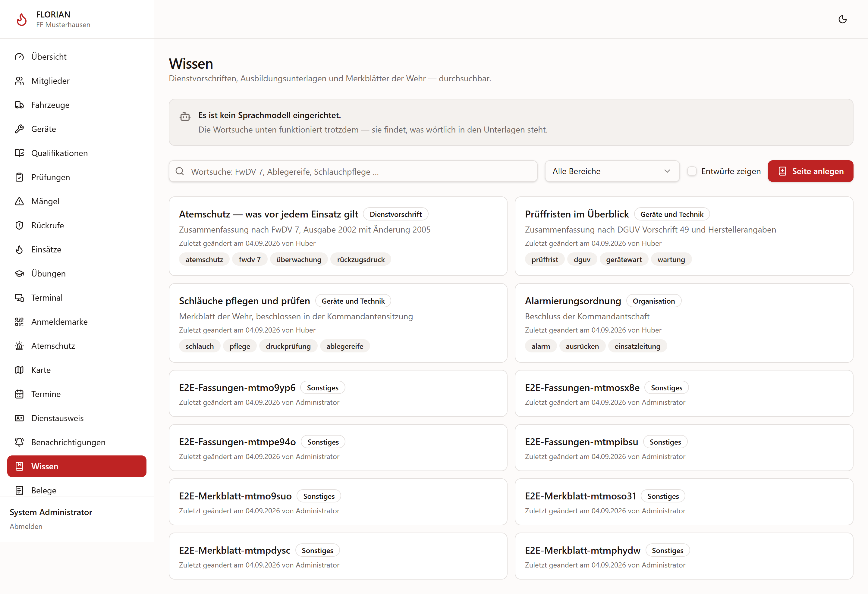Click the druckprüfung tag
This screenshot has width=868, height=594.
coord(288,346)
